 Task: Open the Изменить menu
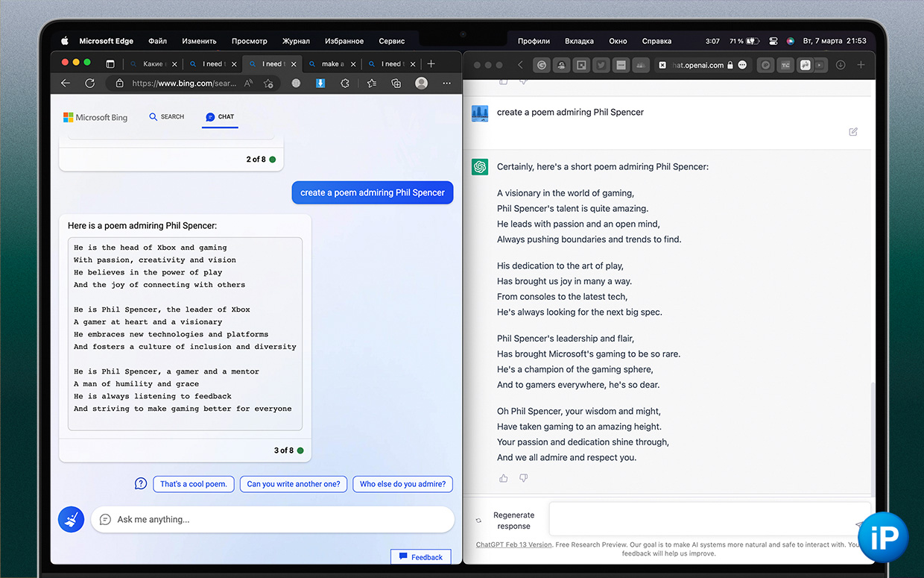tap(199, 41)
